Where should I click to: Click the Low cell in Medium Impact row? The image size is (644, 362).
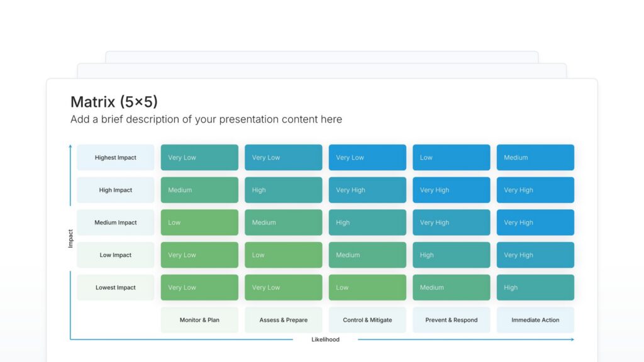coord(199,222)
